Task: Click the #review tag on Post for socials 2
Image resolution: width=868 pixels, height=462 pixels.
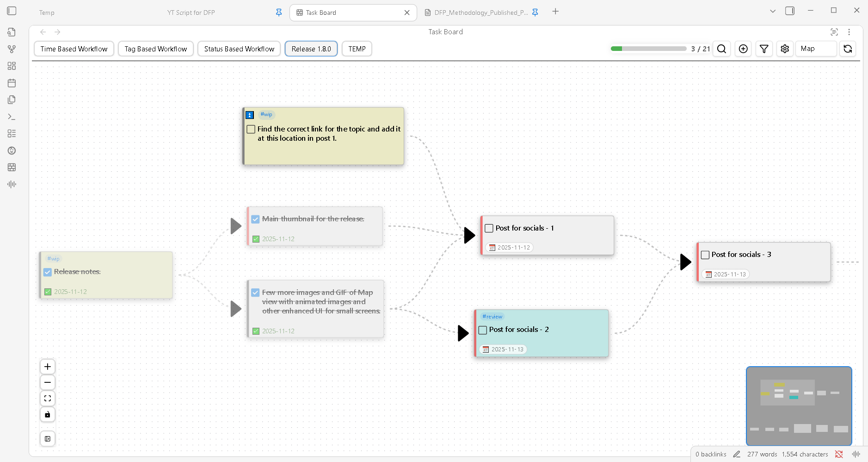Action: click(x=492, y=317)
